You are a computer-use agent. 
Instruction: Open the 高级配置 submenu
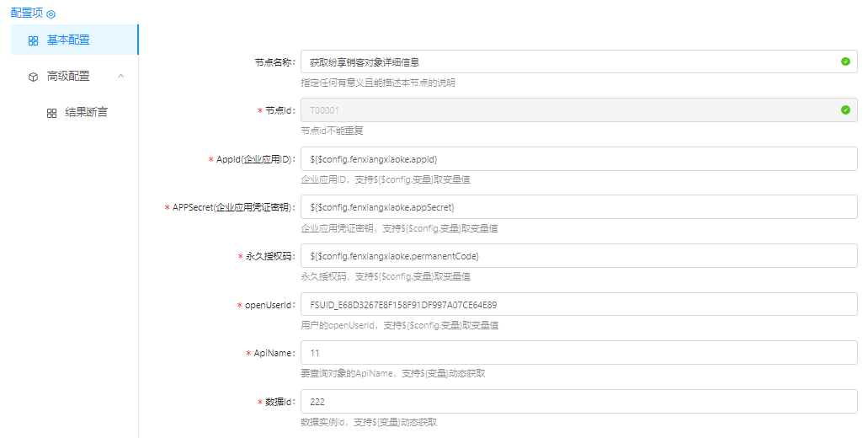point(68,77)
